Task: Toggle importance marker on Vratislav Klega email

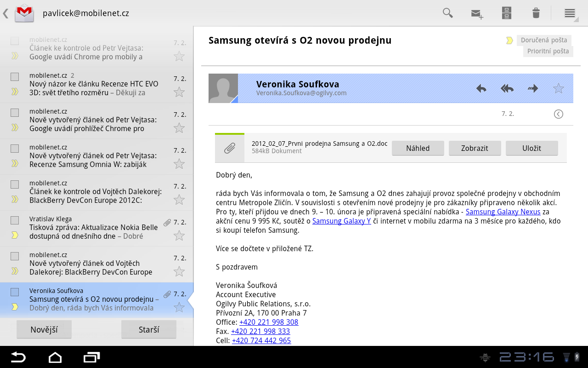Action: pos(15,235)
